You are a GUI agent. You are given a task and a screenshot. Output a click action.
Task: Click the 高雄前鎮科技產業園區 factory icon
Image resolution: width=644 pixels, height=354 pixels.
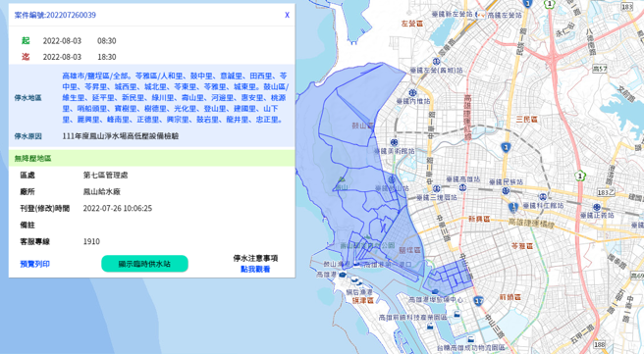(456, 315)
